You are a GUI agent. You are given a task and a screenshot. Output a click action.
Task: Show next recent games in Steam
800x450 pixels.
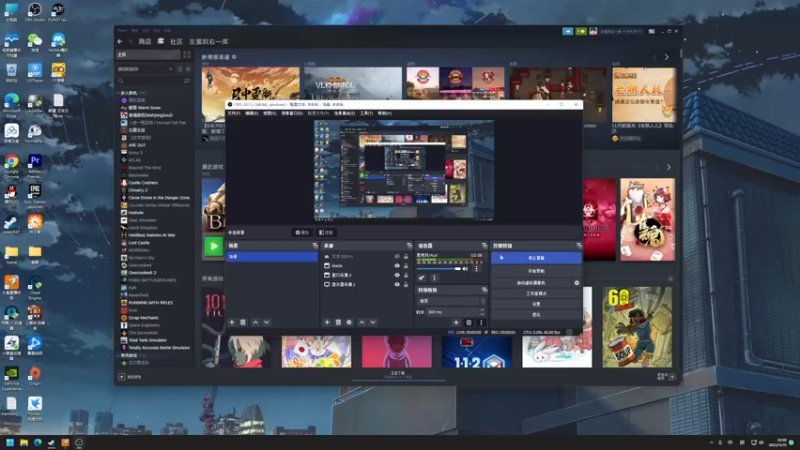[x=669, y=167]
